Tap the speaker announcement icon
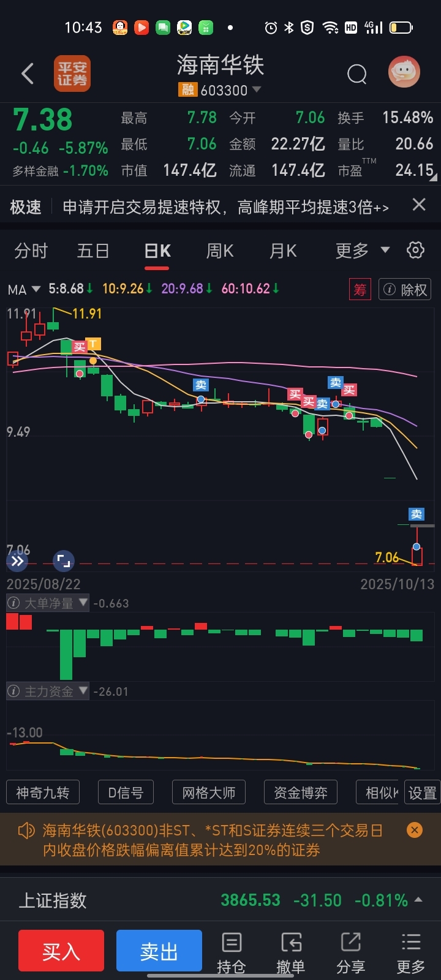This screenshot has width=441, height=980. pos(26,831)
